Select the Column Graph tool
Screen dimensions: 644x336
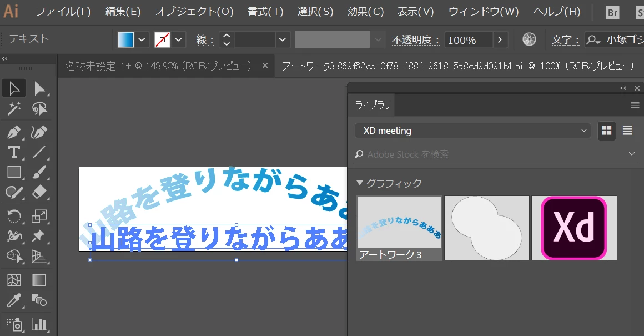point(39,324)
